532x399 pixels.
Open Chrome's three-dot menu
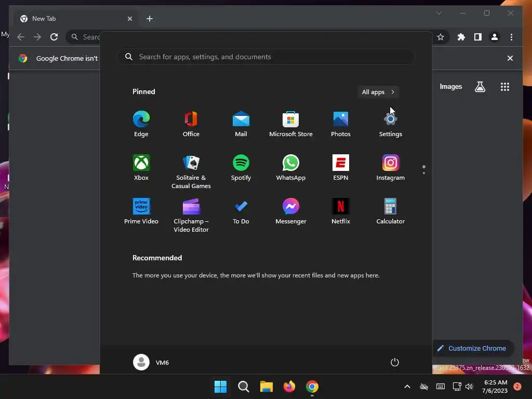[511, 37]
